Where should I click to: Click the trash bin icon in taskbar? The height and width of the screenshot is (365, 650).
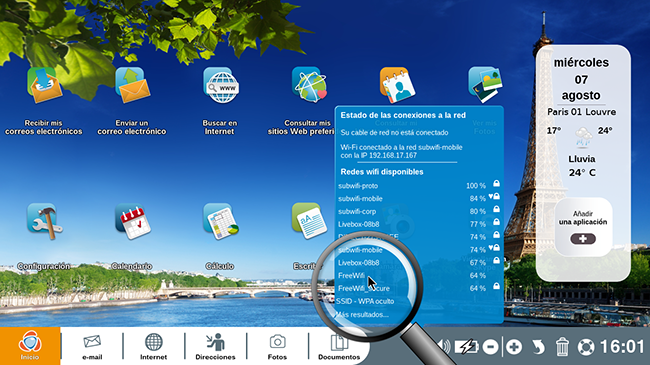click(x=562, y=347)
